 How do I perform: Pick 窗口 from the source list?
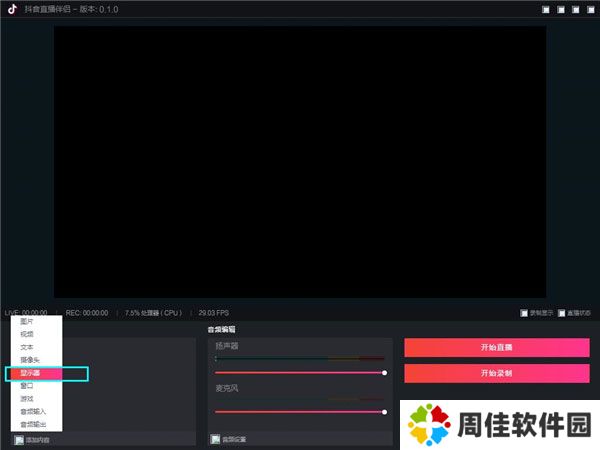[x=27, y=385]
